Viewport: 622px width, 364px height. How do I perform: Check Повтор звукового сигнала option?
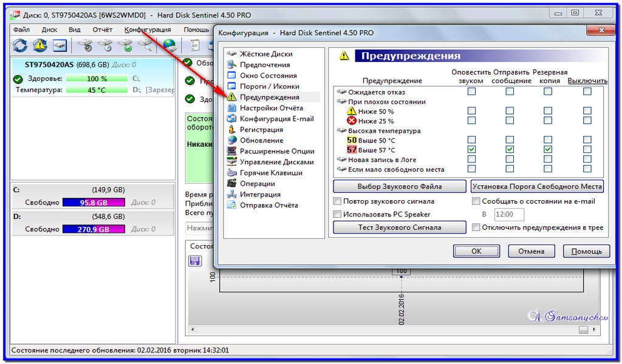pyautogui.click(x=337, y=201)
